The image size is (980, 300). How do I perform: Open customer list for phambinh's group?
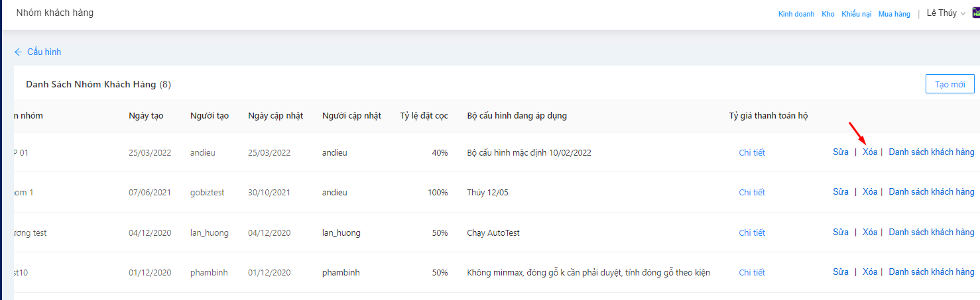tap(931, 272)
